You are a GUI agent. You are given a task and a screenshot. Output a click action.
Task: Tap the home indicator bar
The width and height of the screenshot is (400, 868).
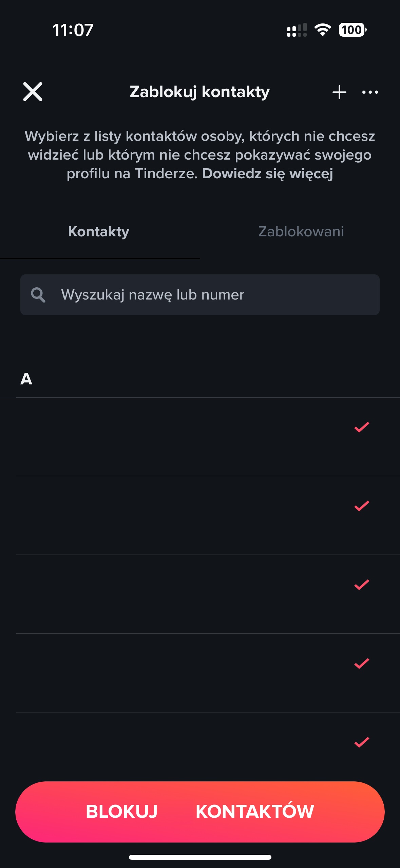click(200, 857)
